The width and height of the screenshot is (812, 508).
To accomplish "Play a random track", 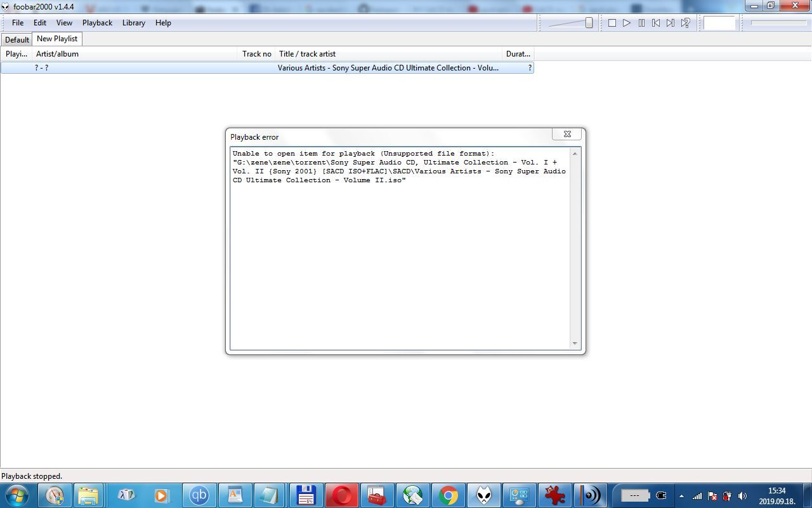I will point(686,23).
